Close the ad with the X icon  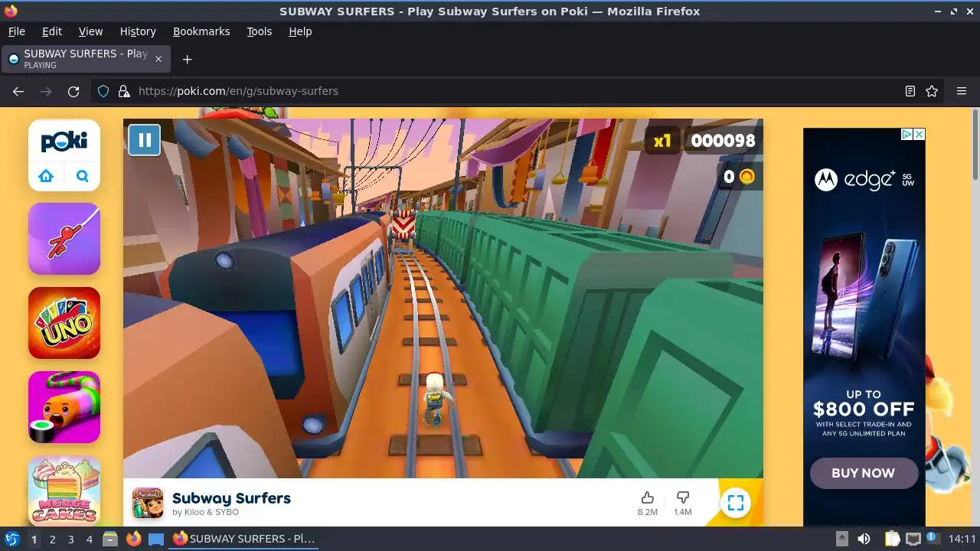tap(919, 134)
